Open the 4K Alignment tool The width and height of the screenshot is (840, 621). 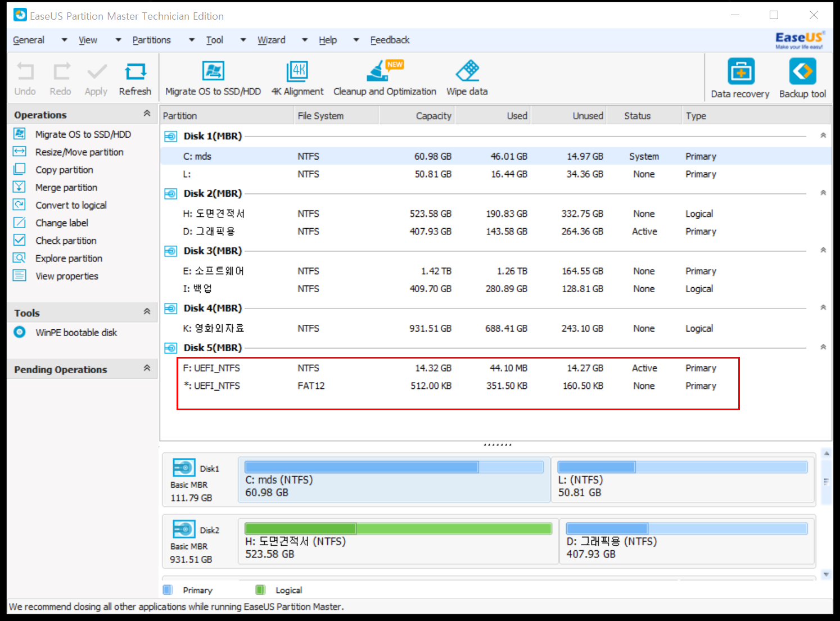coord(297,79)
